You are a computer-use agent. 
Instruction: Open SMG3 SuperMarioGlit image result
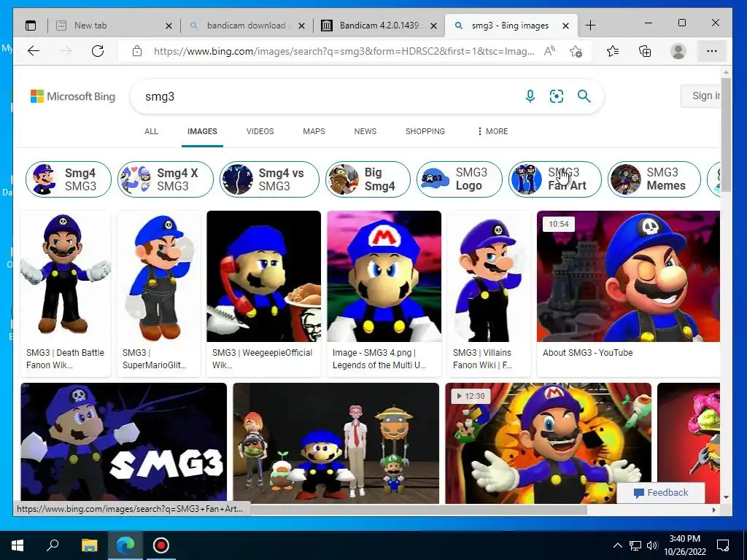click(159, 276)
